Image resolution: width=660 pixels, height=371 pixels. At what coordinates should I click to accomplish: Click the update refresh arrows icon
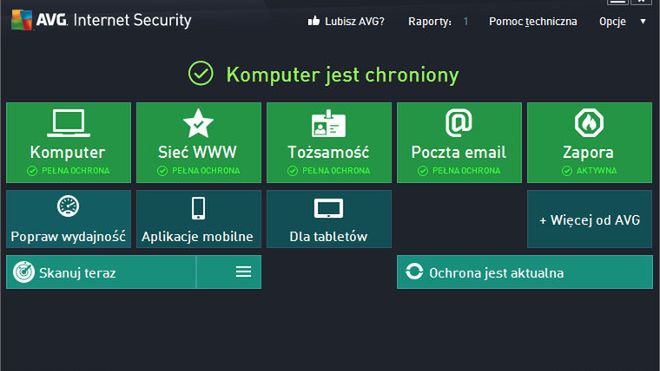[414, 272]
